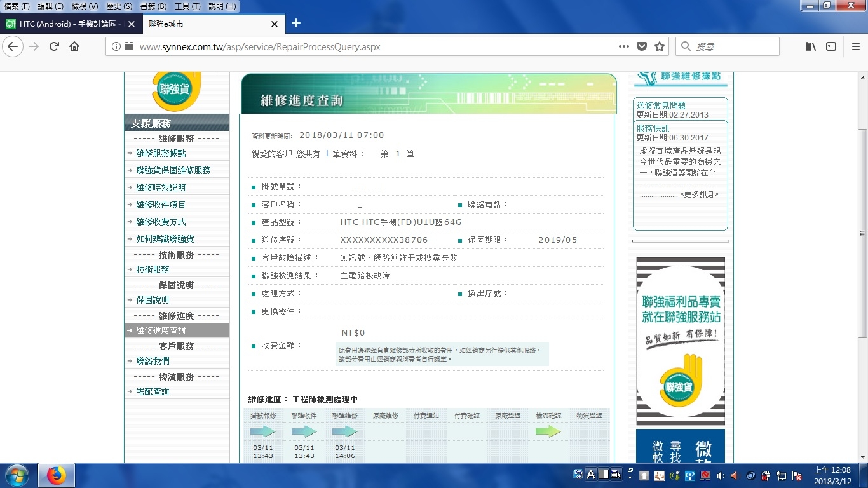Toggle the Firefox sidebar view
This screenshot has width=868, height=488.
[831, 46]
